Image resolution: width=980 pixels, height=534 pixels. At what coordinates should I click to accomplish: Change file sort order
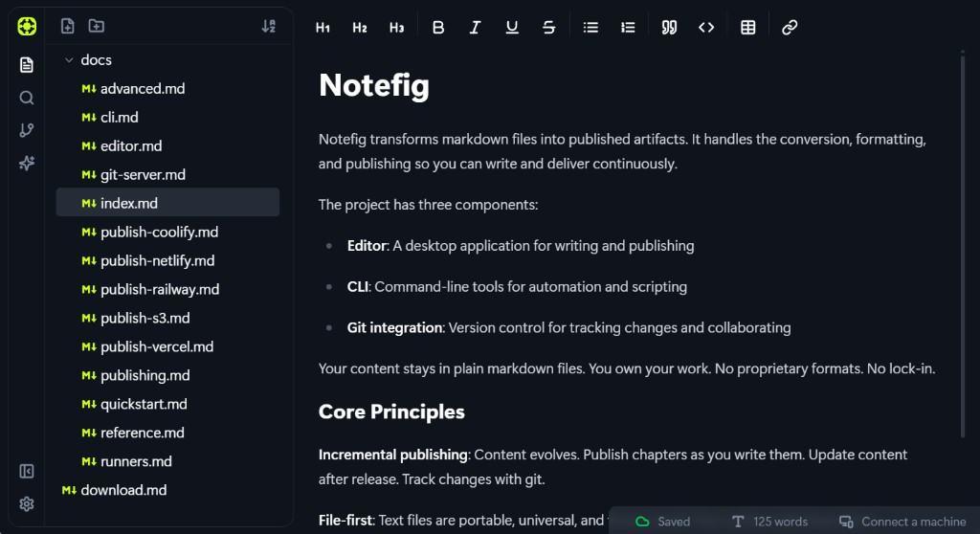(269, 26)
